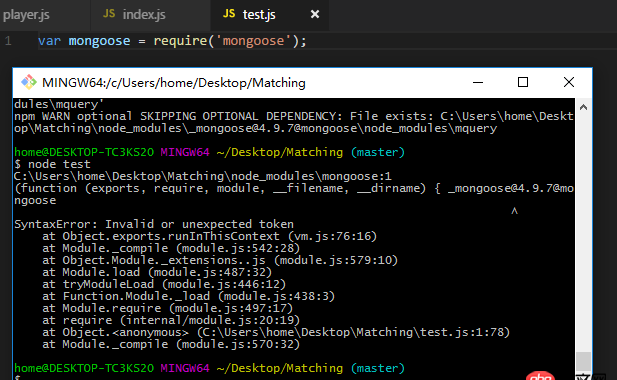Close the MINGW64 terminal window
This screenshot has width=617, height=380.
(569, 83)
